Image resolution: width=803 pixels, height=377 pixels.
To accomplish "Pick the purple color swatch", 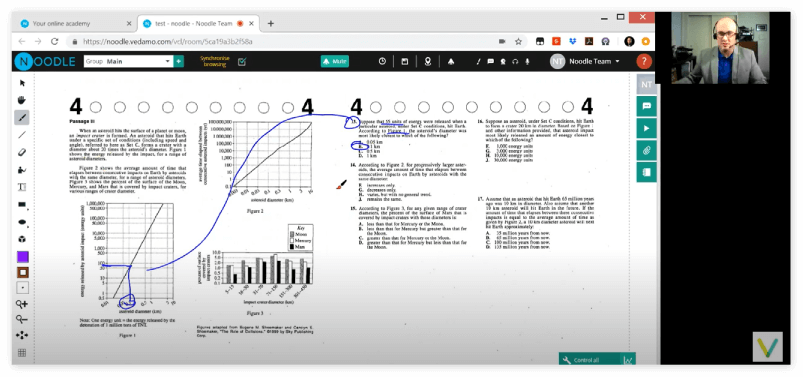I will 22,256.
